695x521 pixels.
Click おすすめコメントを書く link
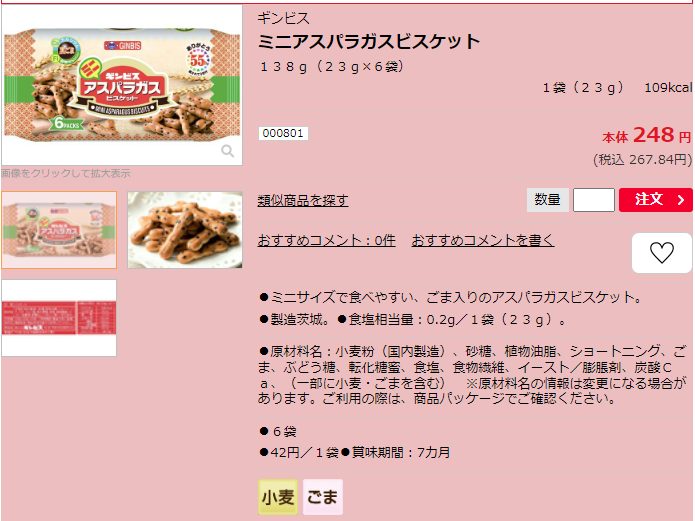coord(483,240)
